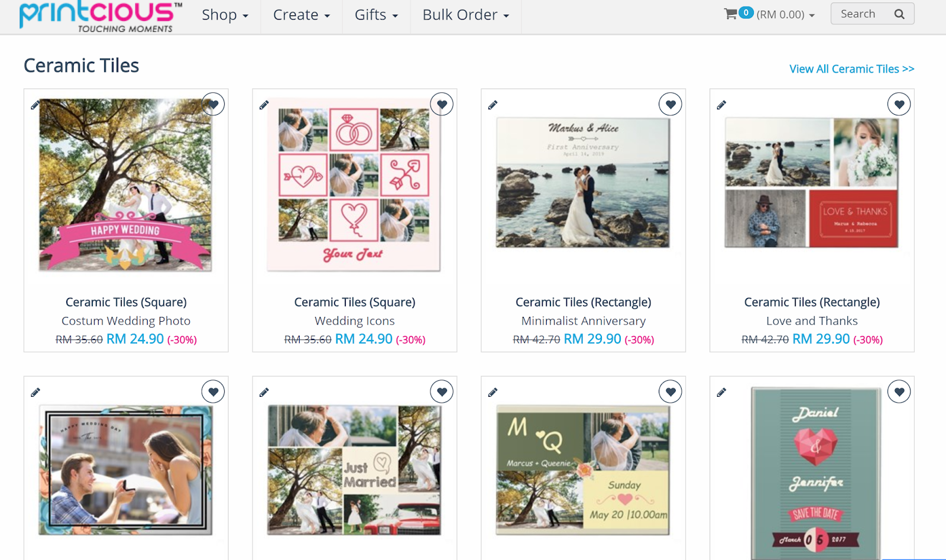Screen dimensions: 946x560
Task: Favorite the proposal photo floral tile
Action: (213, 391)
